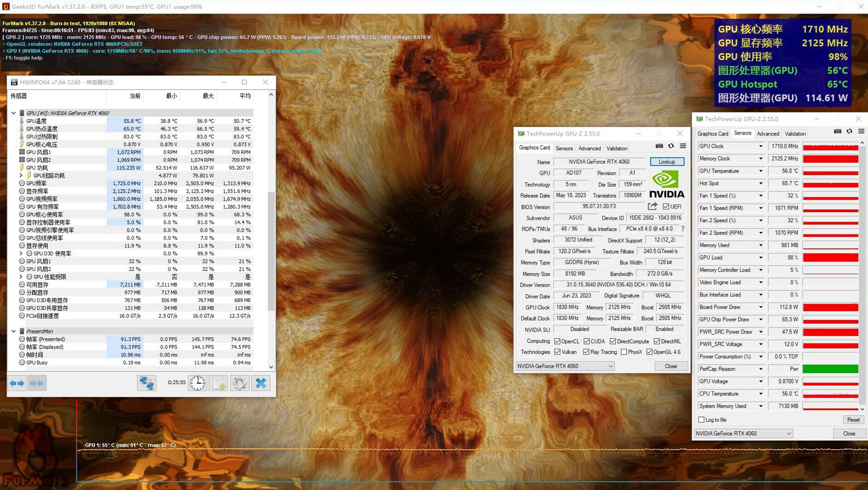Open Board Power Draw sensor dropdown

[760, 307]
